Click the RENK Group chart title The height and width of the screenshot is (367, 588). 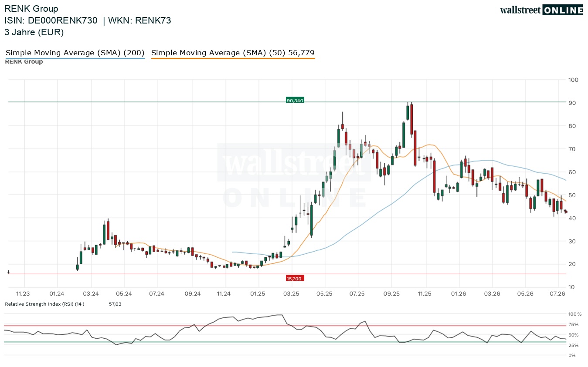pos(31,9)
